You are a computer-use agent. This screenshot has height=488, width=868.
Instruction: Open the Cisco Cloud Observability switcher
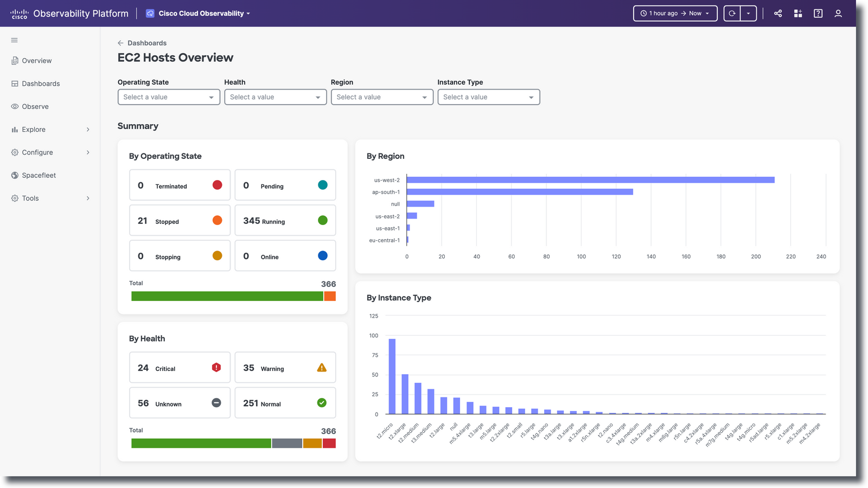point(197,14)
